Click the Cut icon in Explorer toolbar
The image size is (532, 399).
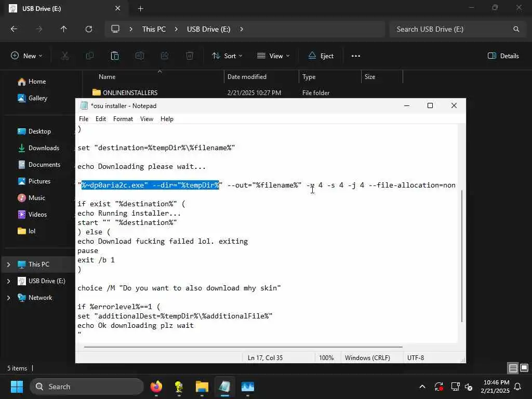point(65,56)
